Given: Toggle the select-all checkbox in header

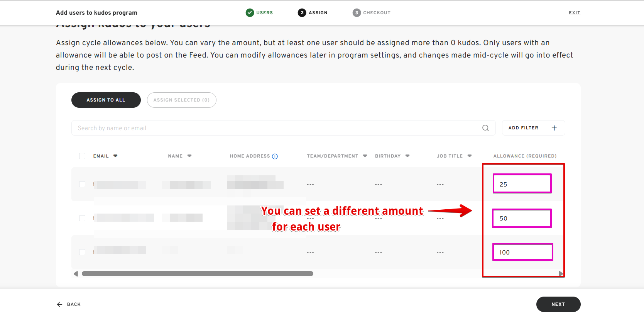Looking at the screenshot, I should point(82,156).
